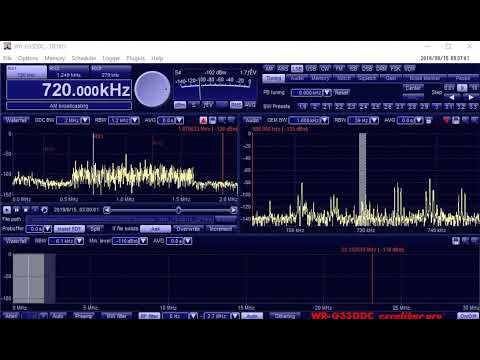Open the DDC BW dropdown
Image resolution: width=480 pixels, height=360 pixels.
click(85, 120)
